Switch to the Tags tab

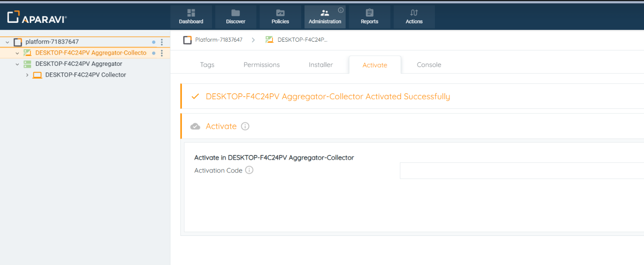click(207, 65)
